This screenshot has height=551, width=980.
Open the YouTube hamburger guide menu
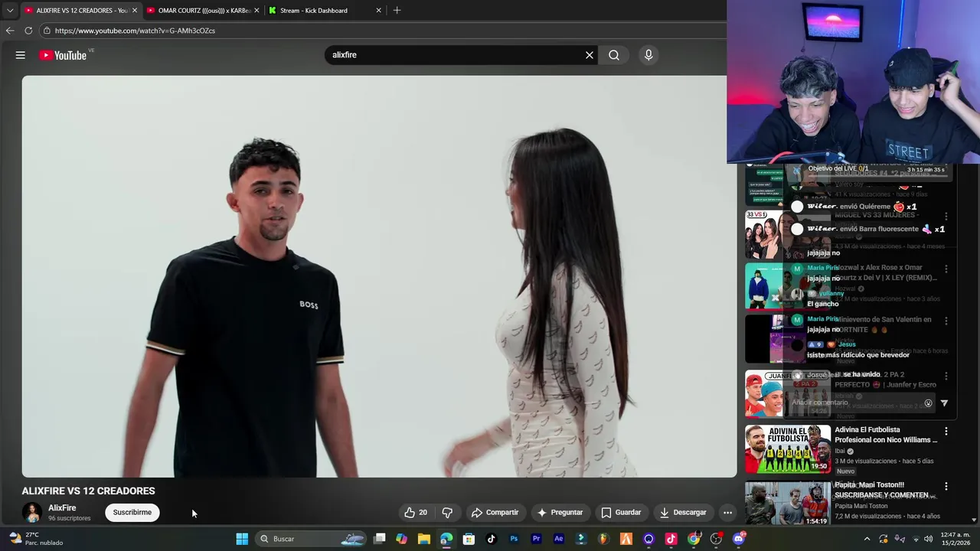click(21, 55)
